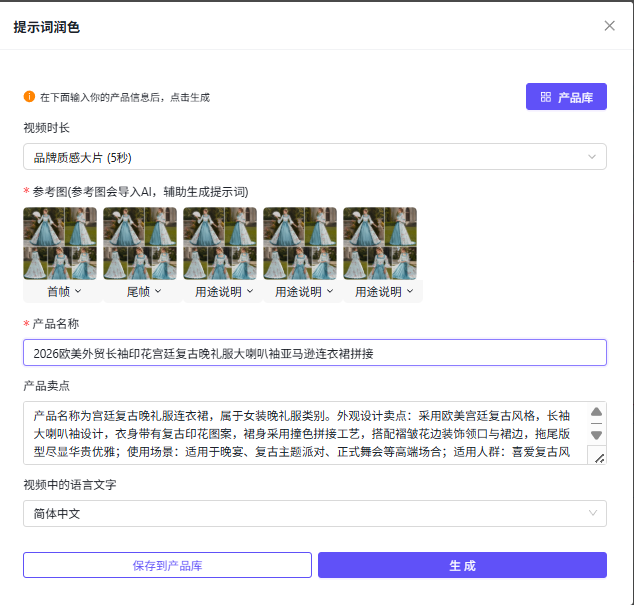Screen dimensions: 634x605
Task: Open the 视频时长 dropdown showing 品牌质感大片 (5秒)
Action: coord(315,157)
